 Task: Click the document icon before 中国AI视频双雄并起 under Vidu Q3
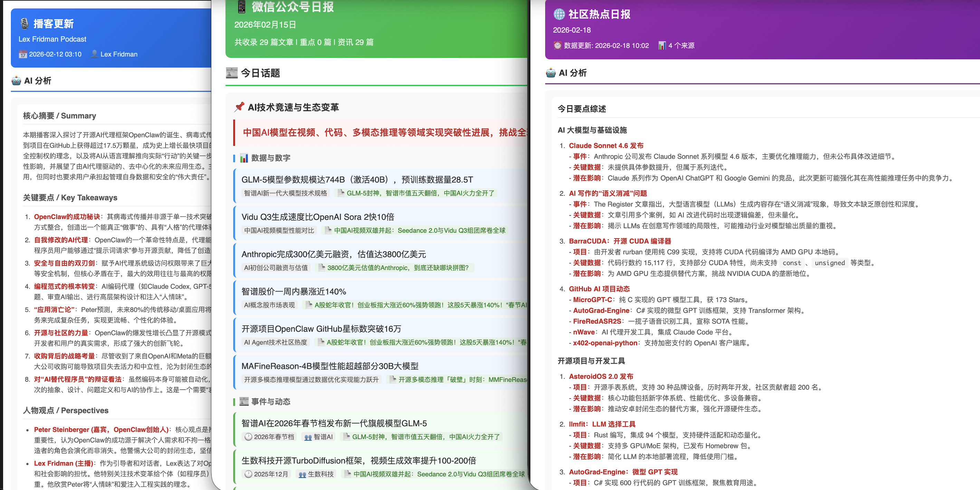(328, 230)
